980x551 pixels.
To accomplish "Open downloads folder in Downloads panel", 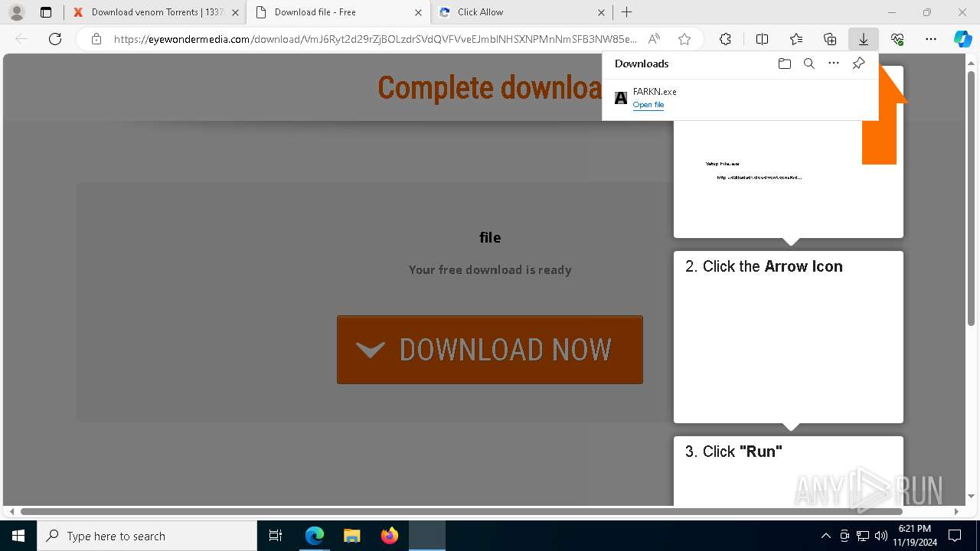I will [x=784, y=64].
